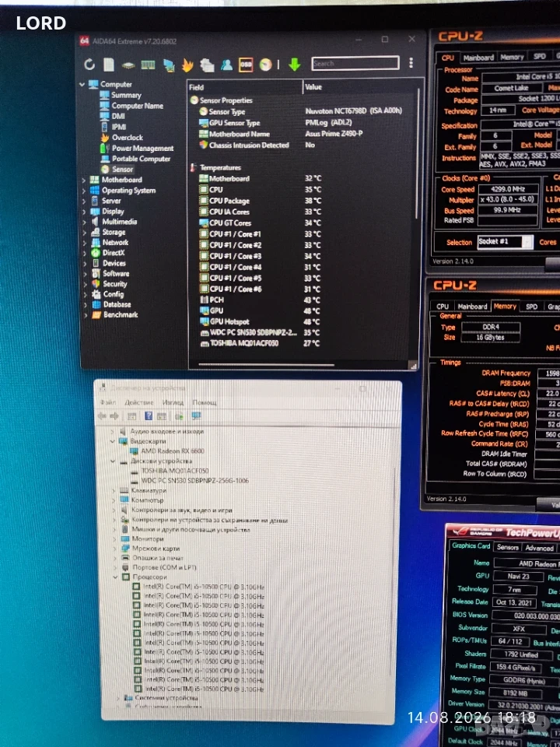Viewport: 560px width, 747px height.
Task: Select the Benchmark node in AIDA64 tree
Action: click(121, 315)
